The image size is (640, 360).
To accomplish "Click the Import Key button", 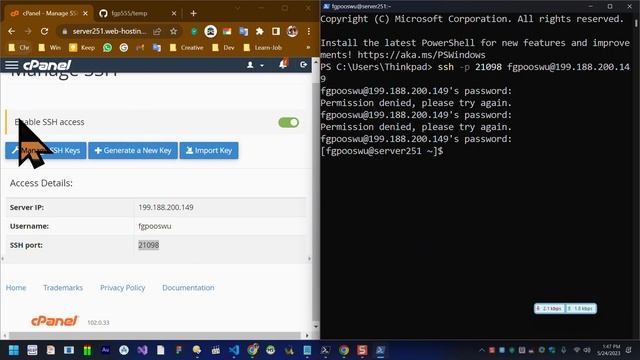I will 209,150.
